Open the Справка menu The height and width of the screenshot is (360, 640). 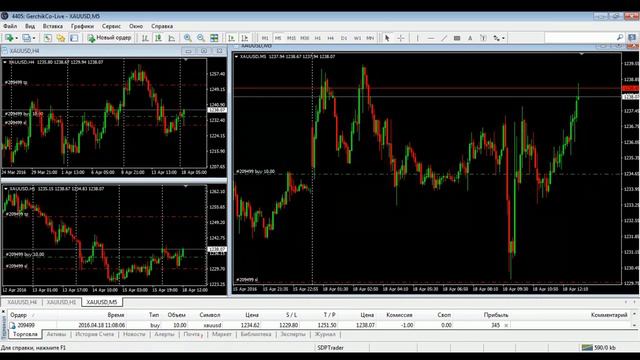pos(162,26)
